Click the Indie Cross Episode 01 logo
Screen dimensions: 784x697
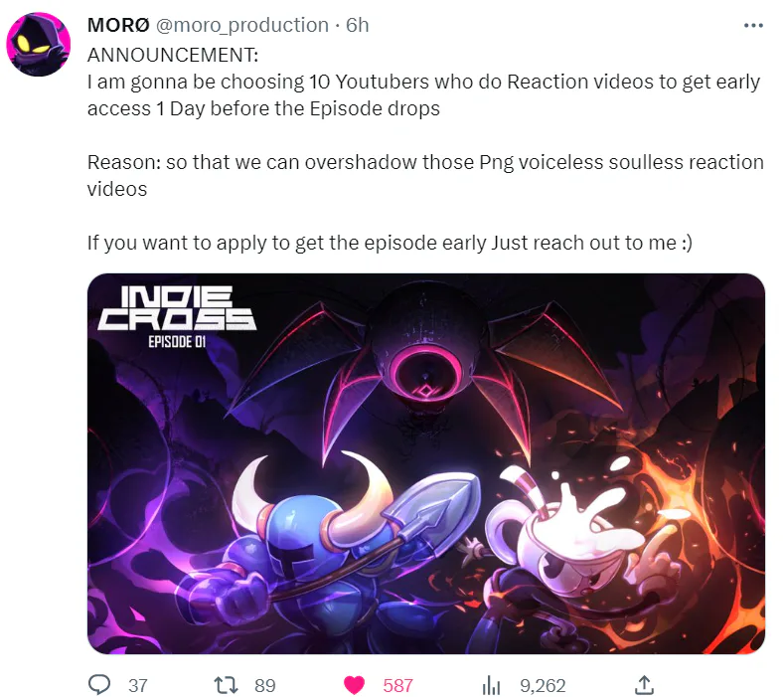pos(177,317)
